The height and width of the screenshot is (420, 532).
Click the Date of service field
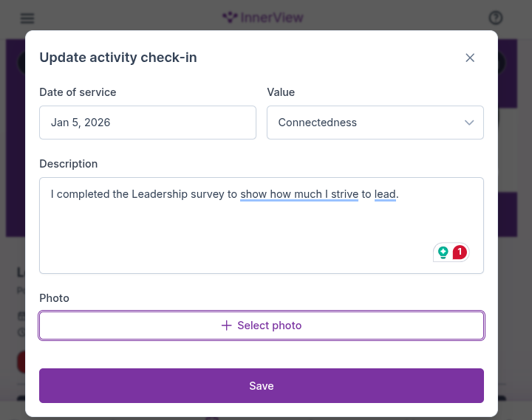click(148, 123)
